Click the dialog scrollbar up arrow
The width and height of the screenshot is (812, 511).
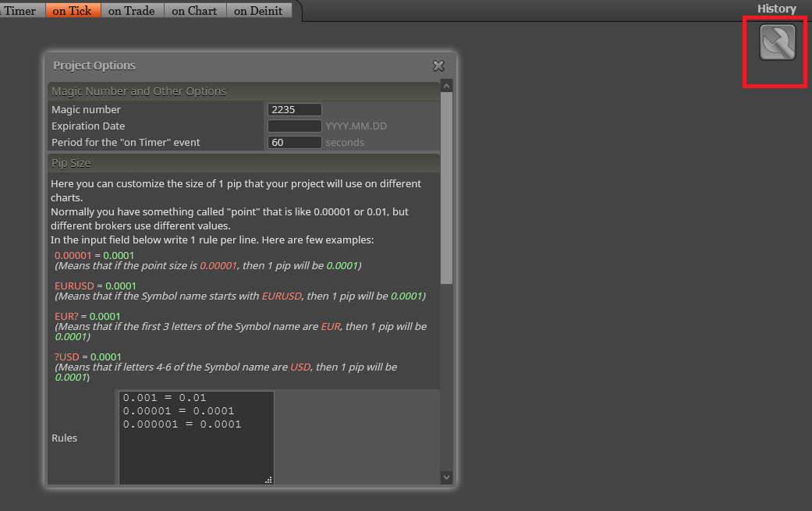tap(446, 86)
